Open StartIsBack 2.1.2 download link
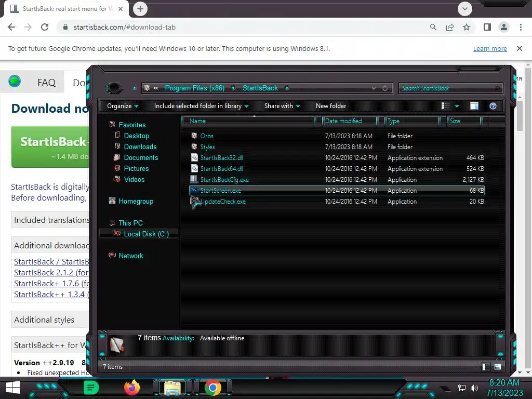 coord(51,272)
